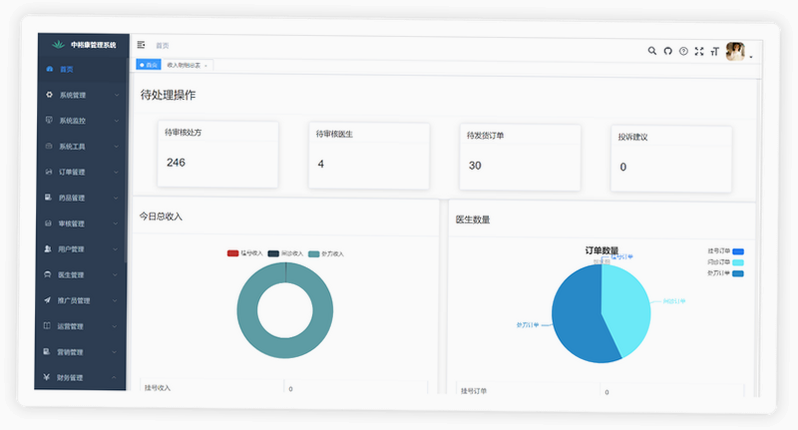Click the yen icon for 财务管理
This screenshot has width=798, height=430.
point(46,377)
